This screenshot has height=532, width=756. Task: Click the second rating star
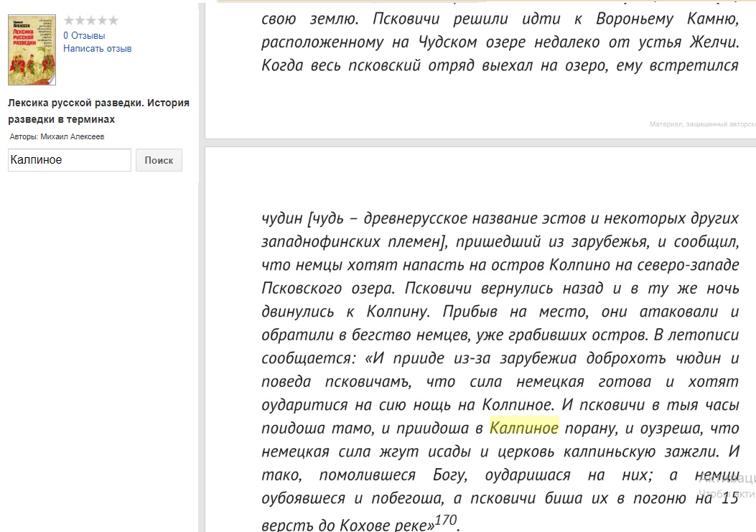coord(80,21)
